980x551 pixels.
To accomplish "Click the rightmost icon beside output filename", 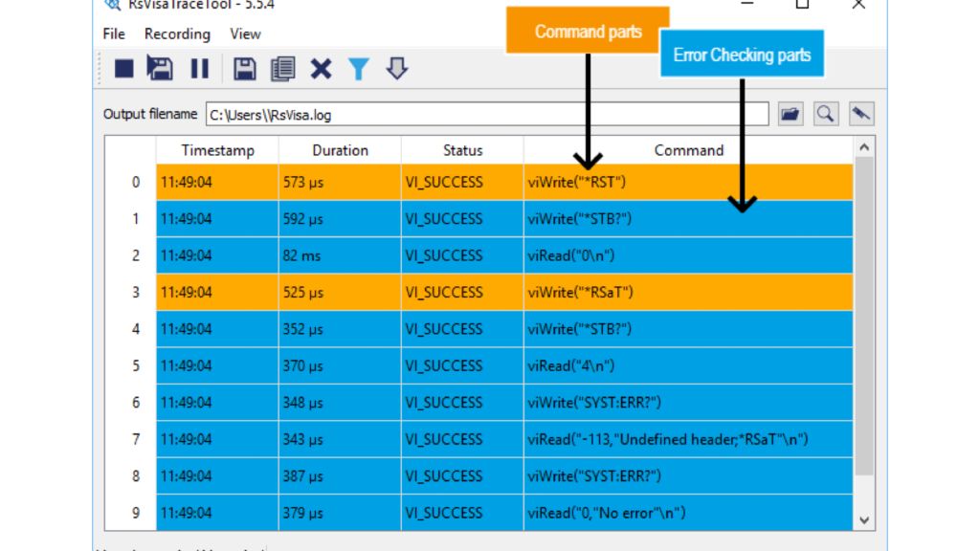I will click(860, 115).
